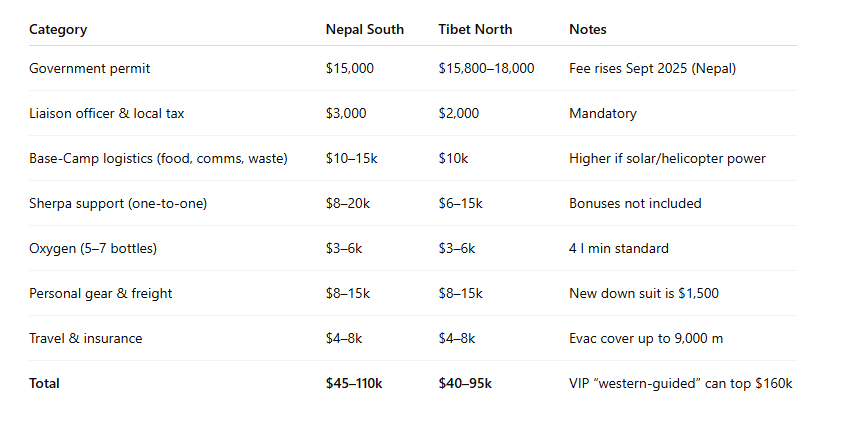Click the $15,800–18,000 Tibet permit cell
Viewport: 859px width, 429px height.
pos(486,68)
